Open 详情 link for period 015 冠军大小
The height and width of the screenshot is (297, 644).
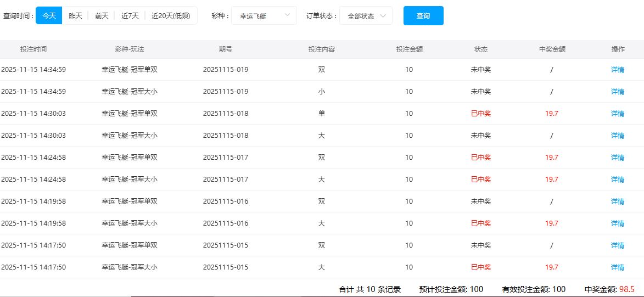[618, 267]
